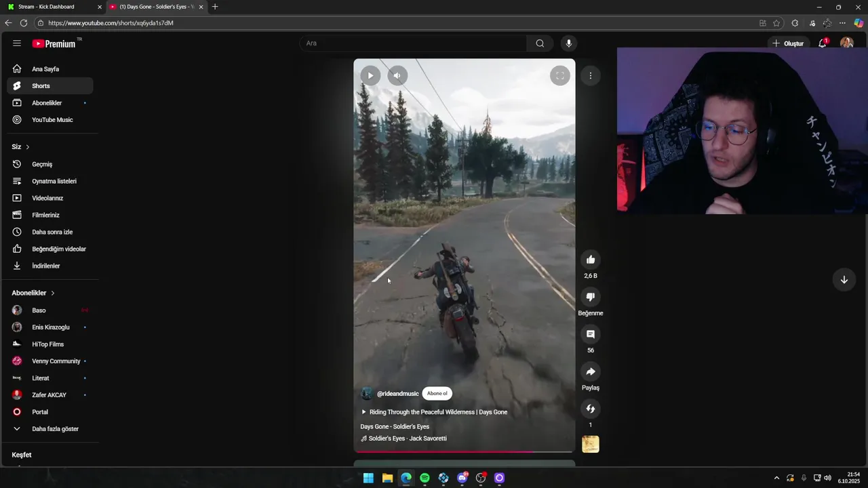Open browser extensions puzzle icon

pyautogui.click(x=795, y=23)
